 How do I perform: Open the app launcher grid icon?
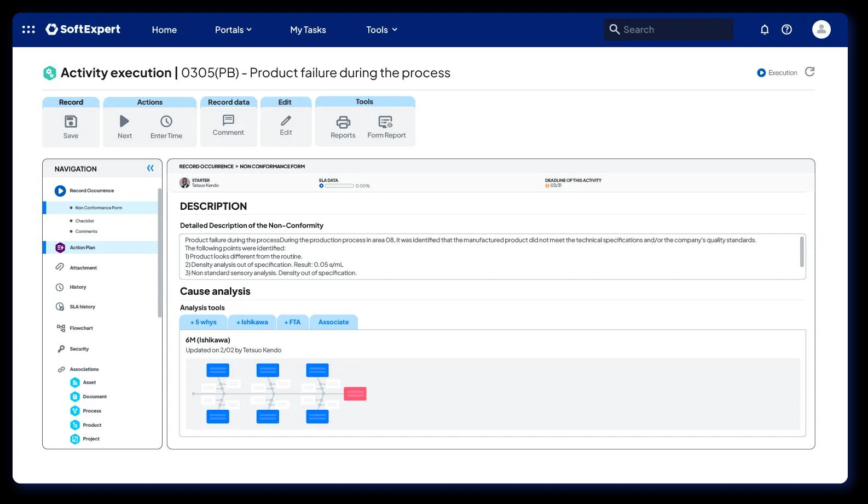coord(28,30)
